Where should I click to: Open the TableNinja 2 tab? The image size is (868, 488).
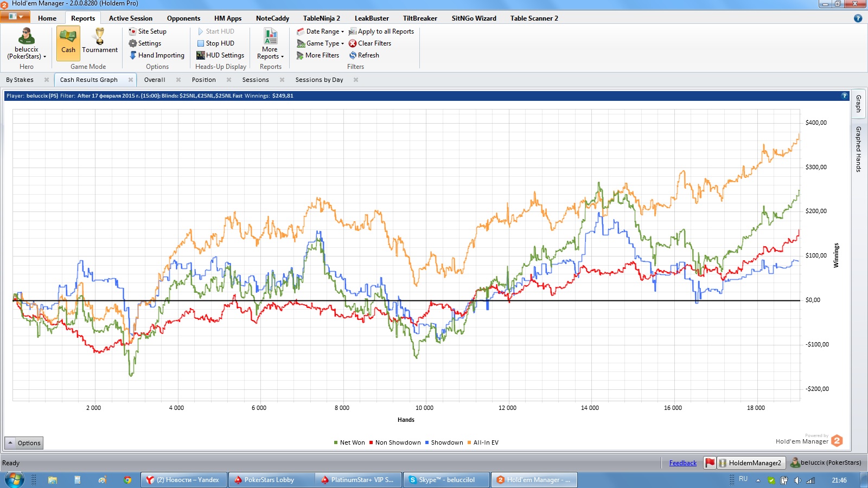(x=322, y=18)
